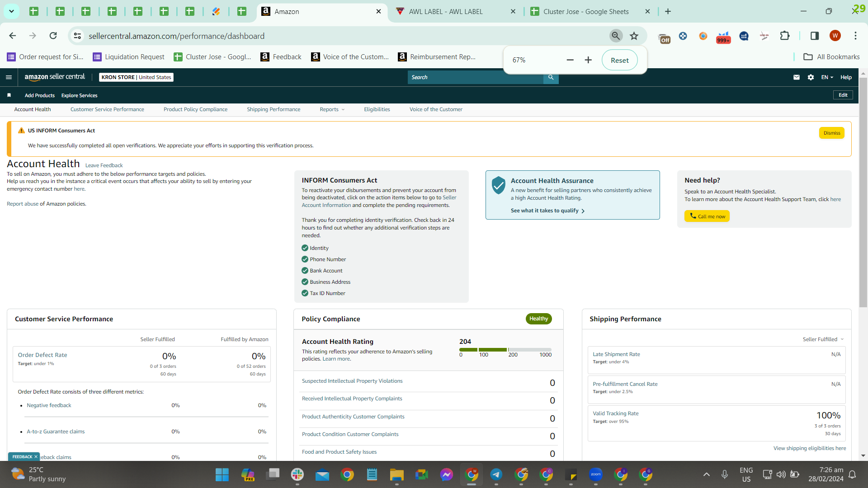Decrease zoom with the minus button
This screenshot has width=868, height=488.
(570, 60)
